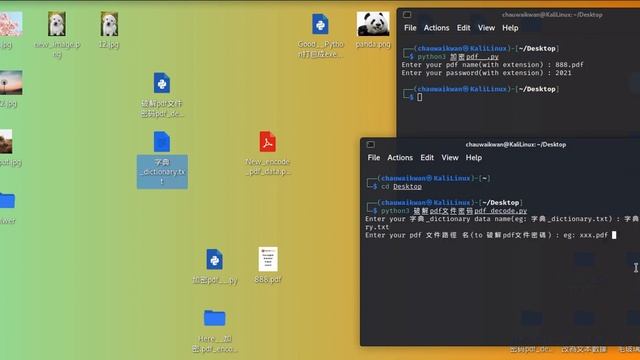This screenshot has width=640, height=360.
Task: Select the pdf_decode Python script icon
Action: [x=162, y=83]
